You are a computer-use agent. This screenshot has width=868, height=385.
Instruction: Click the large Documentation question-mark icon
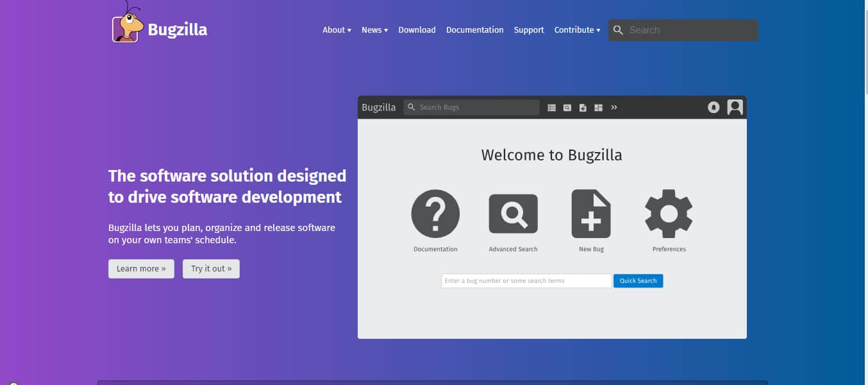click(435, 214)
